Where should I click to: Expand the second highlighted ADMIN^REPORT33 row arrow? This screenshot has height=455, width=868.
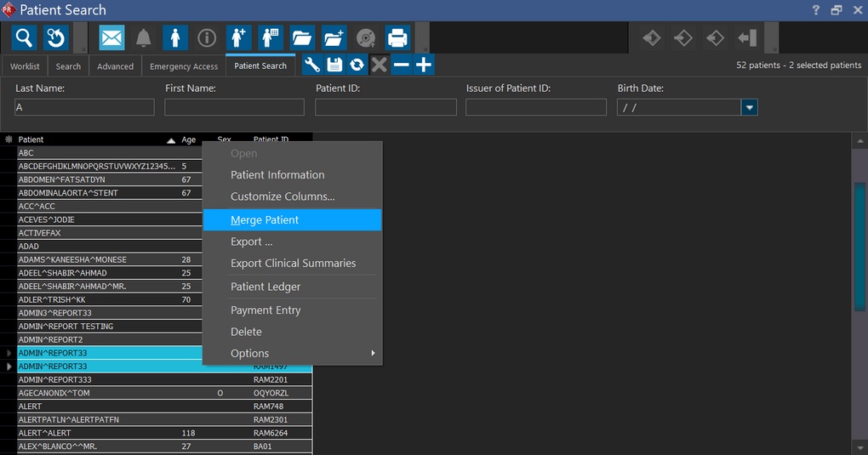(9, 367)
